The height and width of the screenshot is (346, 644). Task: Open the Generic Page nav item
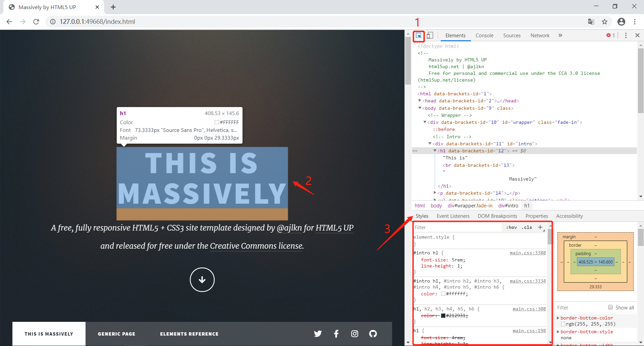click(116, 334)
